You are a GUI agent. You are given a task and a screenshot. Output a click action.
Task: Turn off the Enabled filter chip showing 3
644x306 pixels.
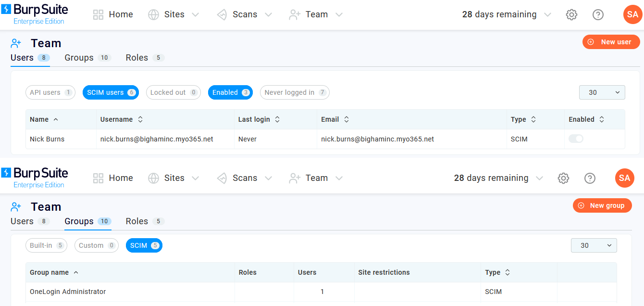230,92
